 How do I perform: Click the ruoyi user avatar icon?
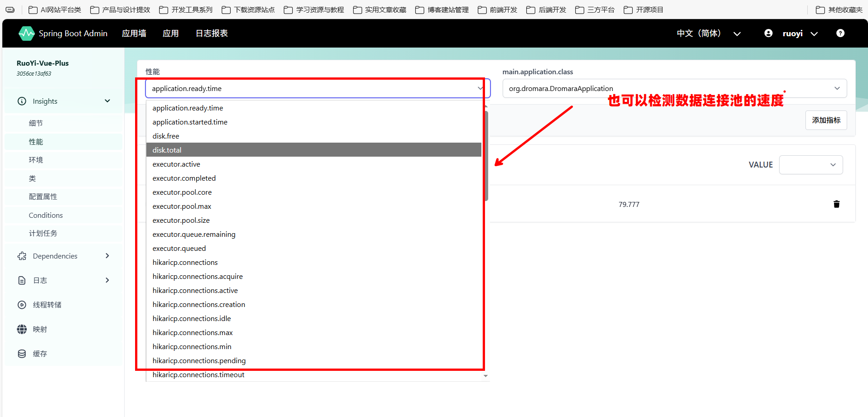point(768,34)
